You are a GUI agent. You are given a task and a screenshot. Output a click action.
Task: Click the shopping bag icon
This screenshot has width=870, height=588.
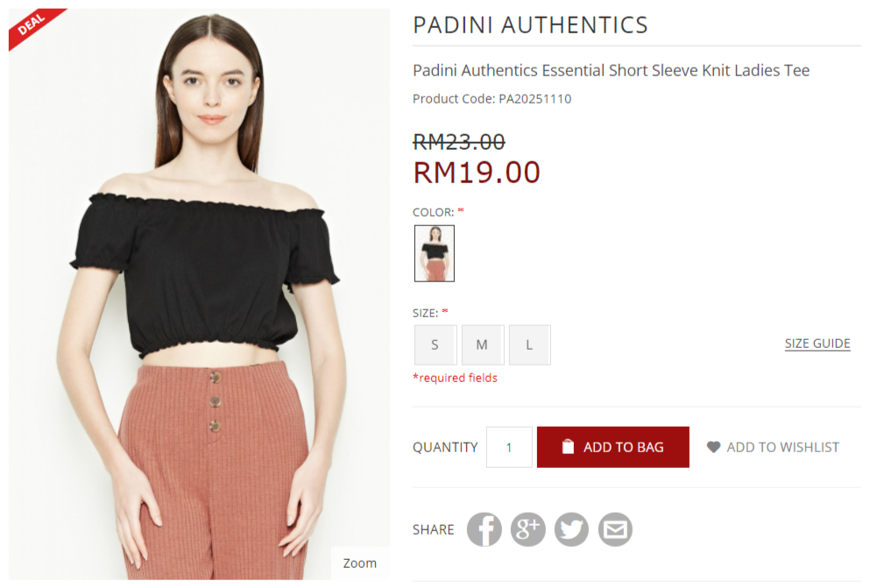(568, 447)
